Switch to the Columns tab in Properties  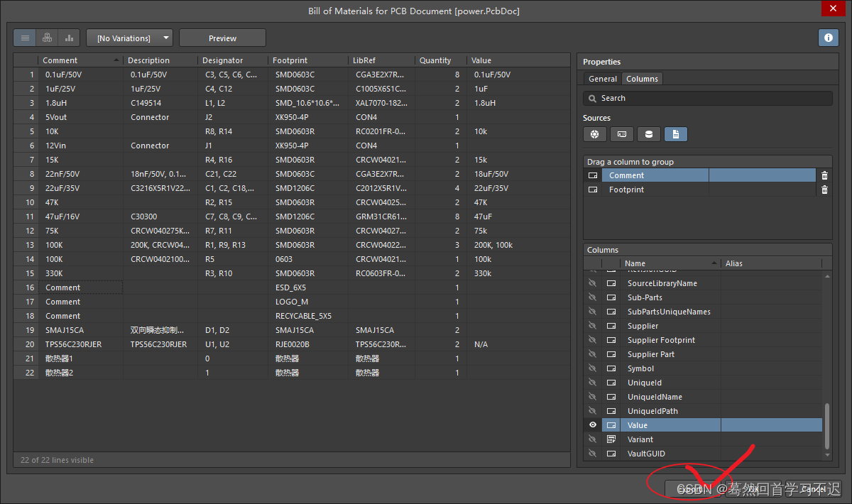tap(642, 79)
